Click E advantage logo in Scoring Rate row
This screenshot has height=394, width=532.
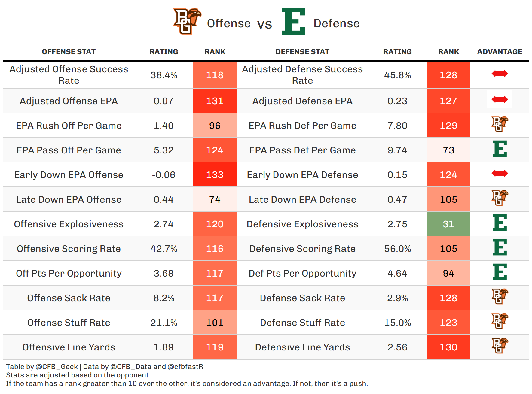tap(500, 247)
